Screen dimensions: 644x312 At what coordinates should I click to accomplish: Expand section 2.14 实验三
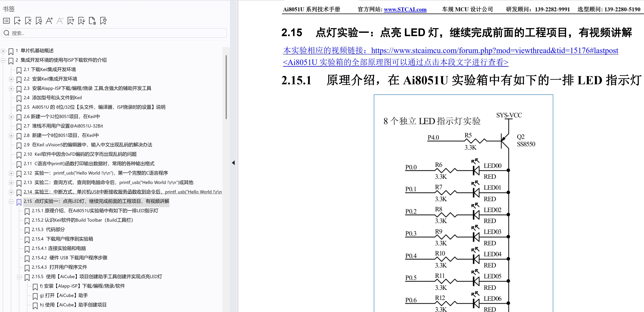click(x=11, y=192)
